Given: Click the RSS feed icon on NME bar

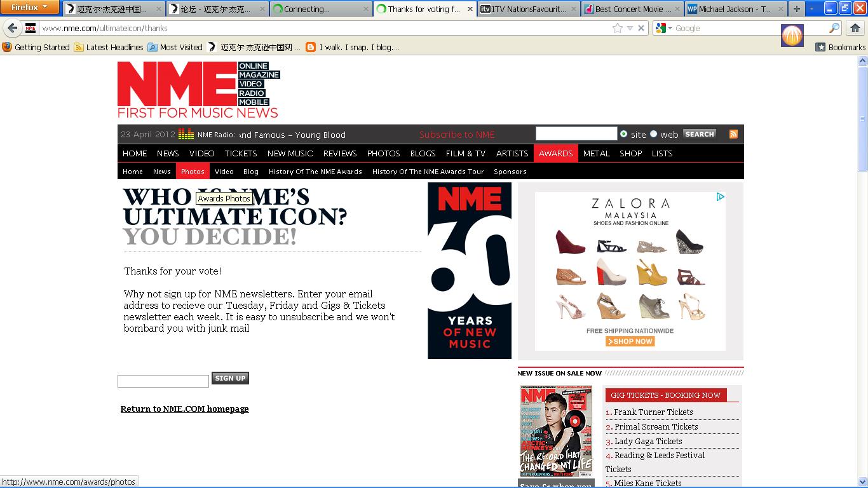Looking at the screenshot, I should (733, 134).
